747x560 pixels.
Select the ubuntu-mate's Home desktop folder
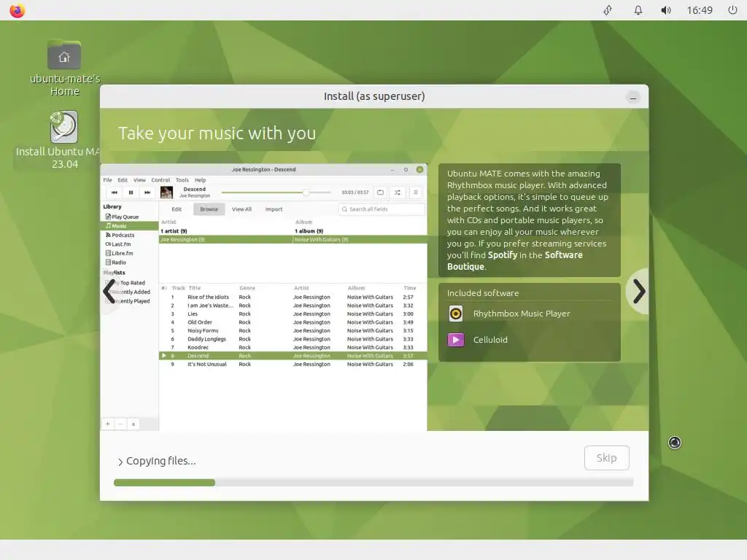click(64, 68)
